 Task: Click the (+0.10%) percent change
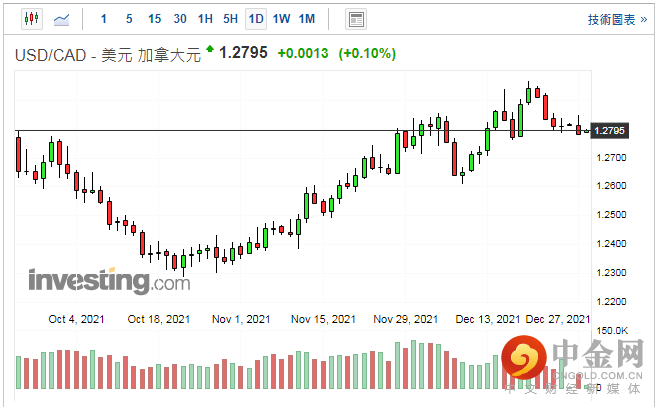pos(367,53)
